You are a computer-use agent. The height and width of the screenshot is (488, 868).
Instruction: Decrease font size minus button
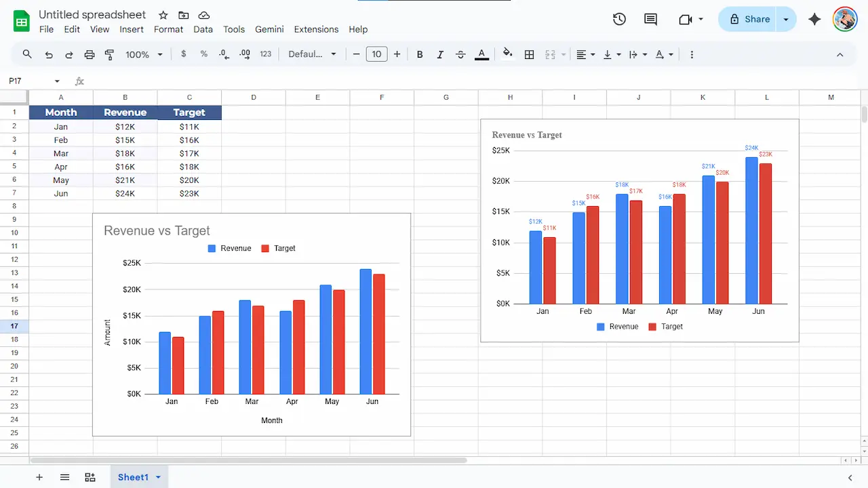[x=356, y=54]
